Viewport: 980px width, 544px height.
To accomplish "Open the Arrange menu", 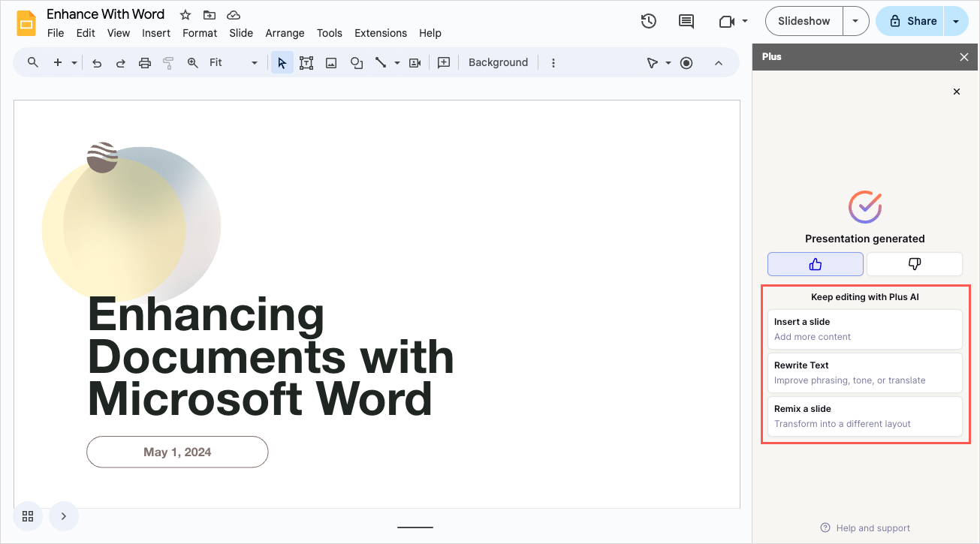I will 285,33.
